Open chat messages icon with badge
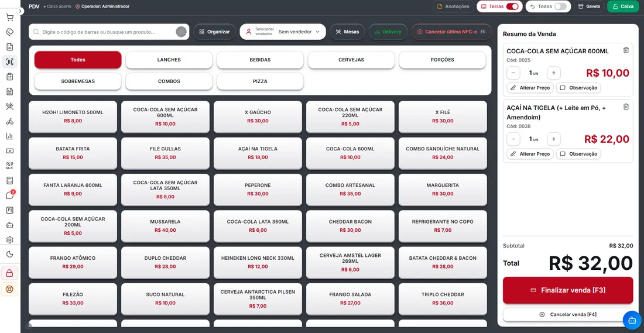 click(11, 195)
